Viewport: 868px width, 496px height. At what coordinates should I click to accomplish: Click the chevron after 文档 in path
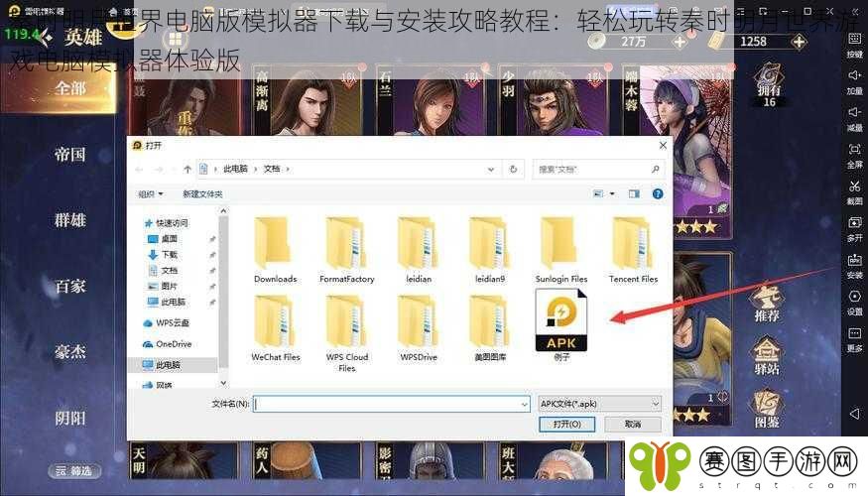288,170
